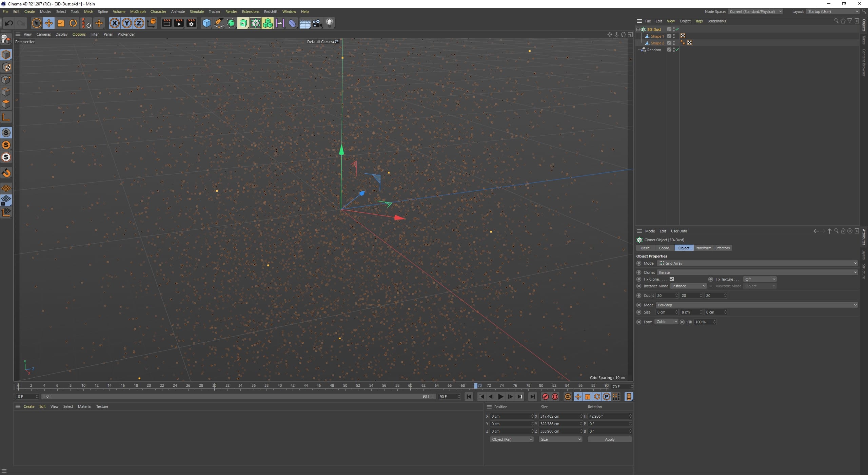Select the Rotate tool
This screenshot has height=475, width=868.
pyautogui.click(x=73, y=23)
